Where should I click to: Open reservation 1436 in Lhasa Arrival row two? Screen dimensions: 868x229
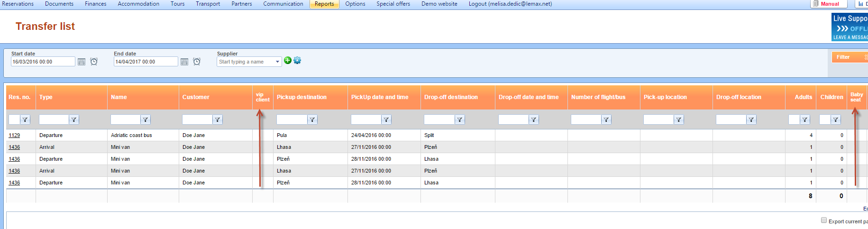(14, 147)
